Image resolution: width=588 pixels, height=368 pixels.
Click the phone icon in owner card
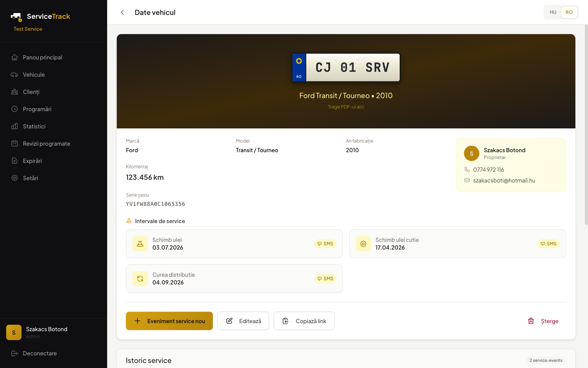coord(467,169)
